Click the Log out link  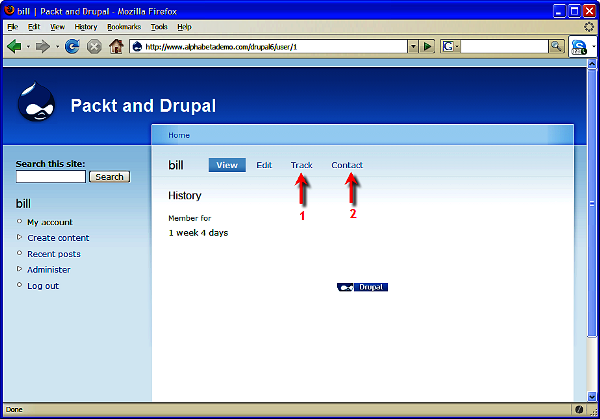43,285
